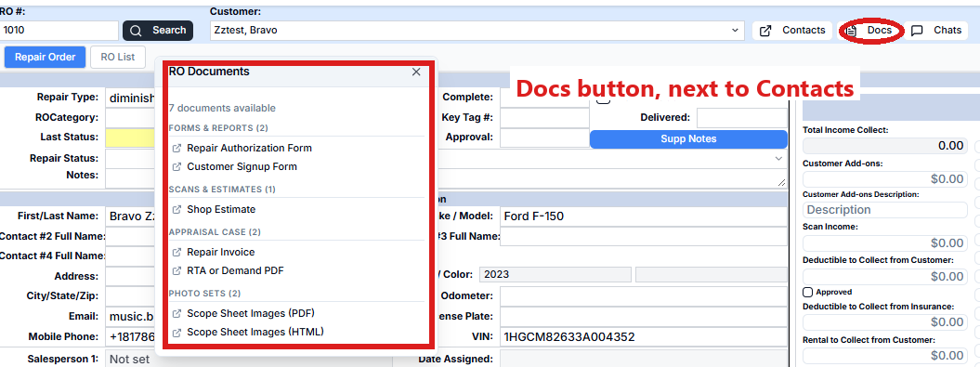
Task: Click the Contacts external-link icon
Action: [765, 30]
